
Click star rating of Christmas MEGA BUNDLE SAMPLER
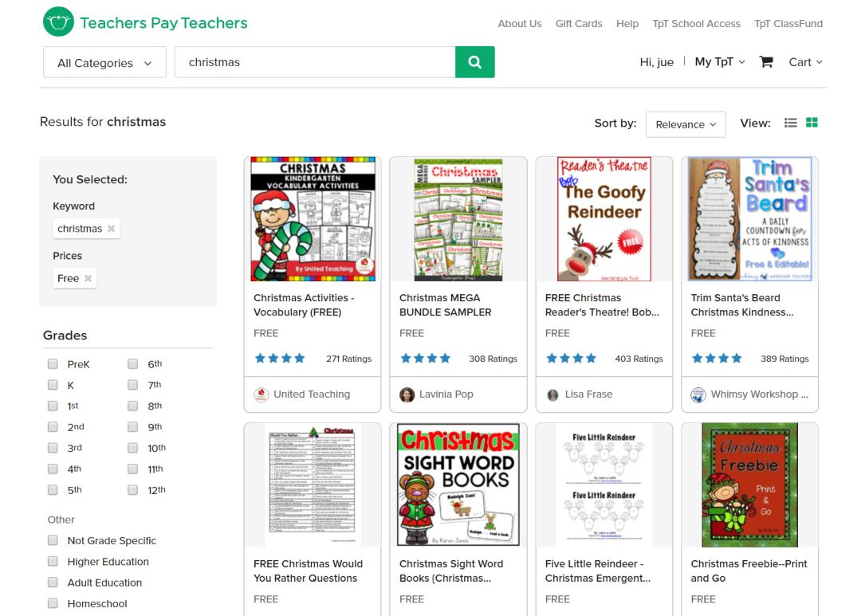[x=426, y=359]
